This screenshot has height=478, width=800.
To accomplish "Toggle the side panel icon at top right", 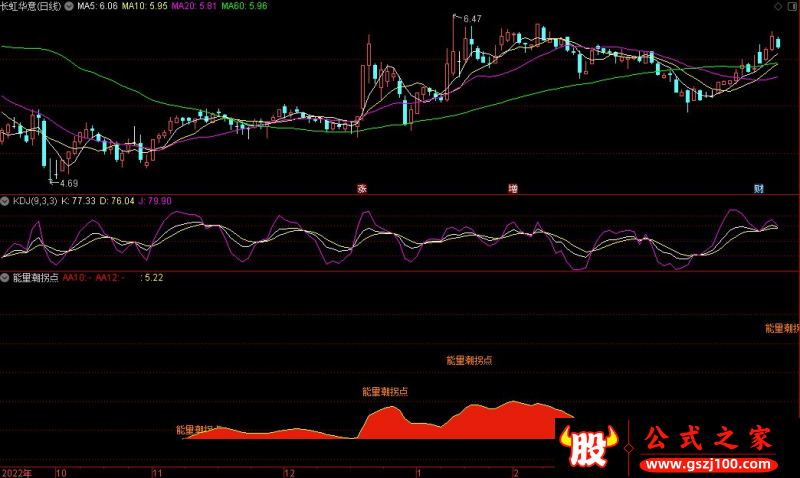I will click(792, 6).
